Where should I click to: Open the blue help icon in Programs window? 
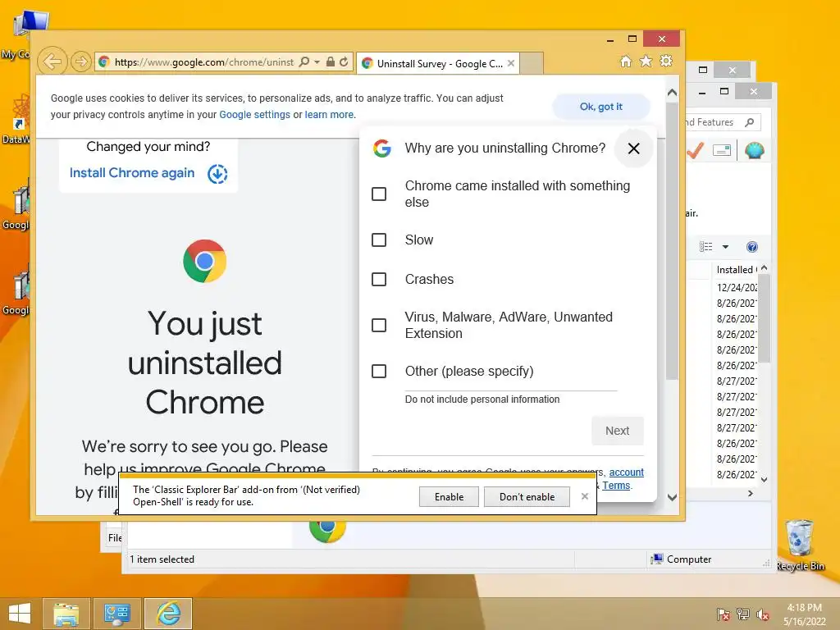(752, 247)
